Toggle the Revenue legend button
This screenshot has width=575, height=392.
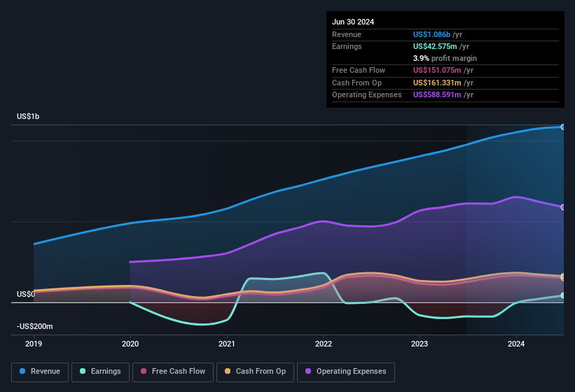coord(40,372)
